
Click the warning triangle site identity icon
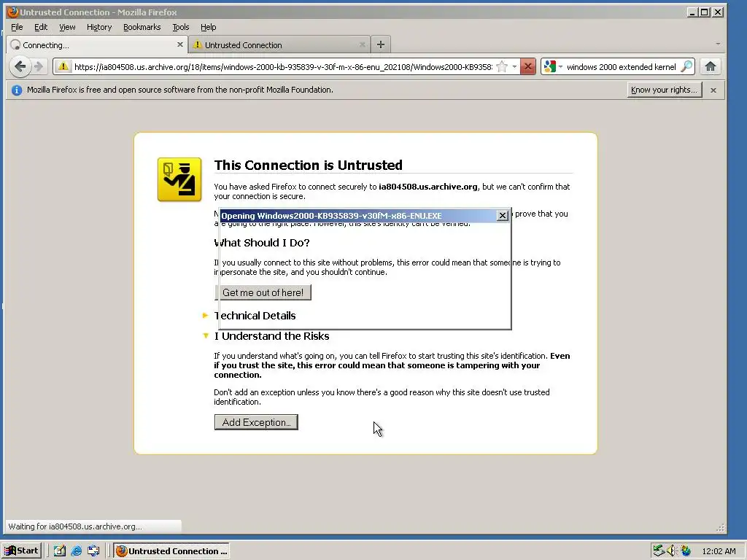(x=63, y=66)
